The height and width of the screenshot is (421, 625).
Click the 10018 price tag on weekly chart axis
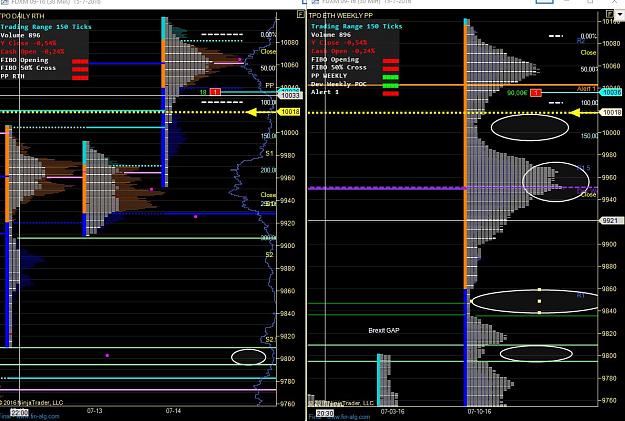tap(612, 113)
